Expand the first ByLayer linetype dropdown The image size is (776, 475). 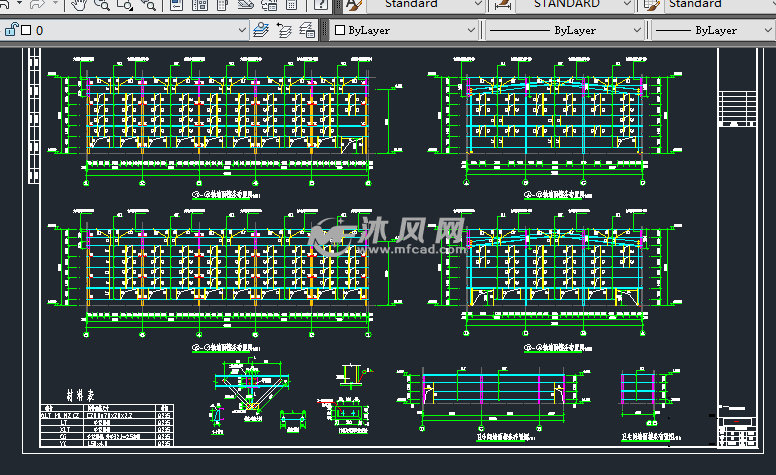coord(636,30)
